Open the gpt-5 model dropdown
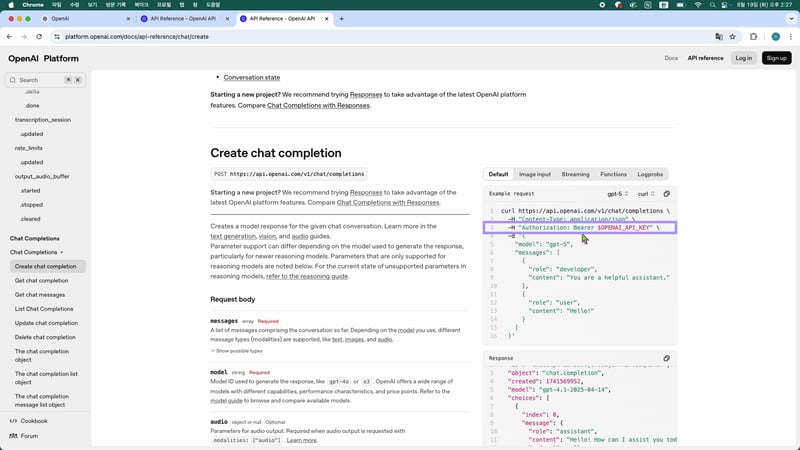This screenshot has width=800, height=450. point(615,193)
